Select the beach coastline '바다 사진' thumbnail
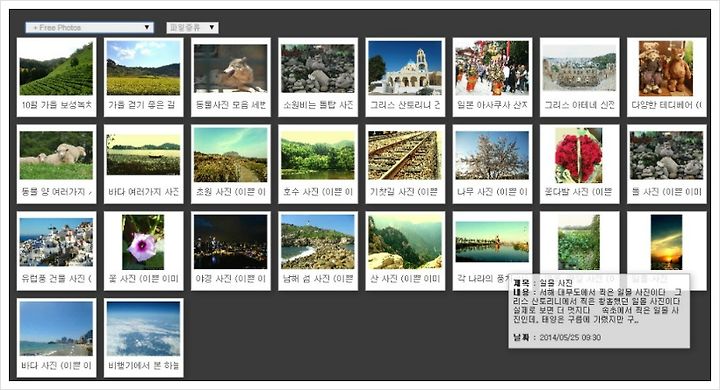The width and height of the screenshot is (720, 390). coord(56,328)
